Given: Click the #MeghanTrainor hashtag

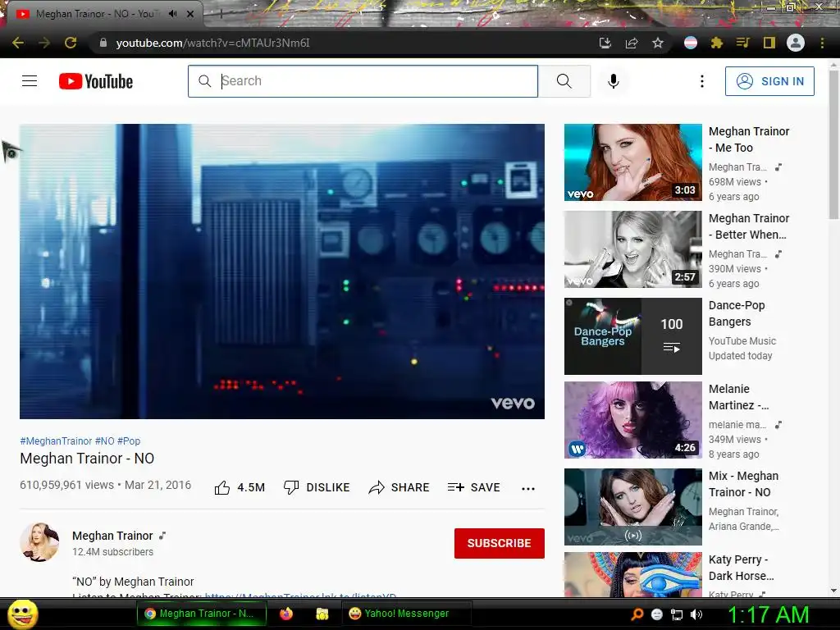Looking at the screenshot, I should pyautogui.click(x=56, y=441).
